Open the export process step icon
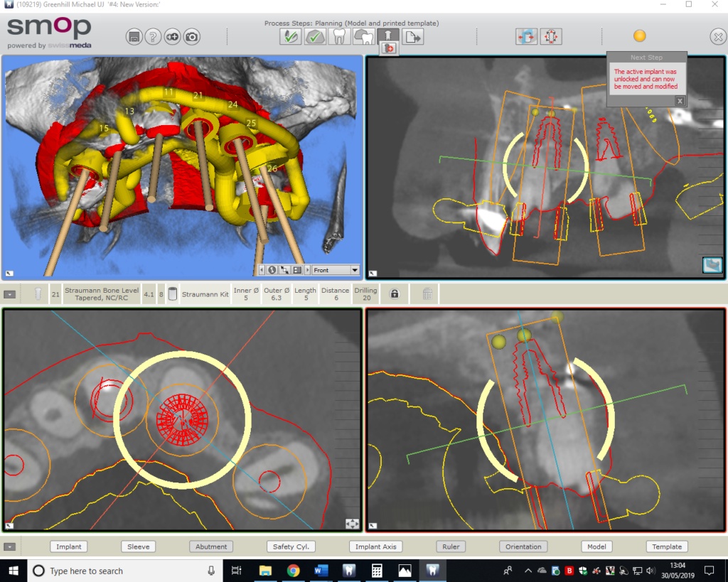This screenshot has height=582, width=728. [412, 36]
